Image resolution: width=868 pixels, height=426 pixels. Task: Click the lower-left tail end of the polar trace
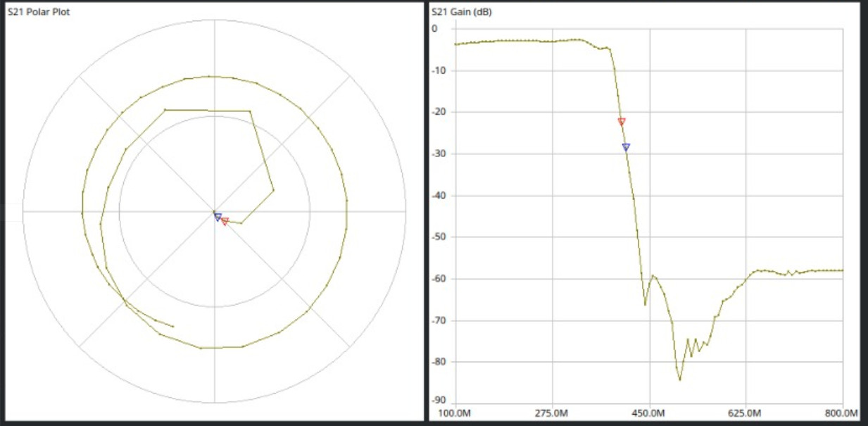pyautogui.click(x=173, y=327)
